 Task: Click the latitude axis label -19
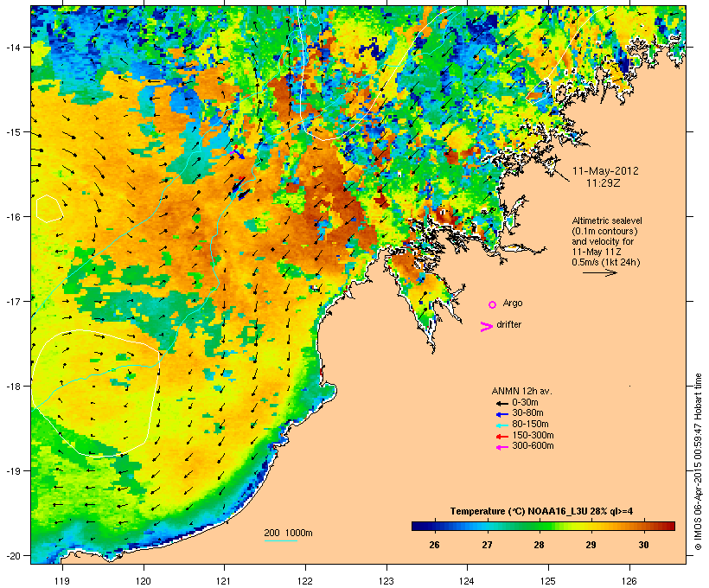point(12,471)
